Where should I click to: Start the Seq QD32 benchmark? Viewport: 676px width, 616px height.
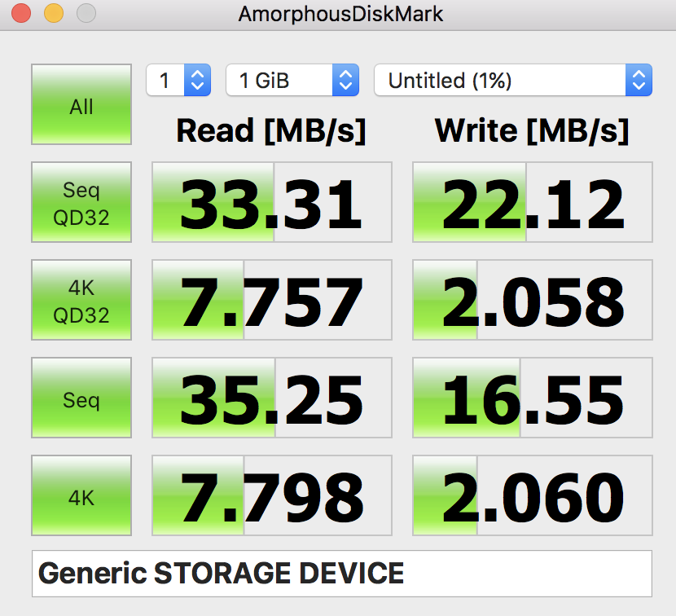pos(81,202)
